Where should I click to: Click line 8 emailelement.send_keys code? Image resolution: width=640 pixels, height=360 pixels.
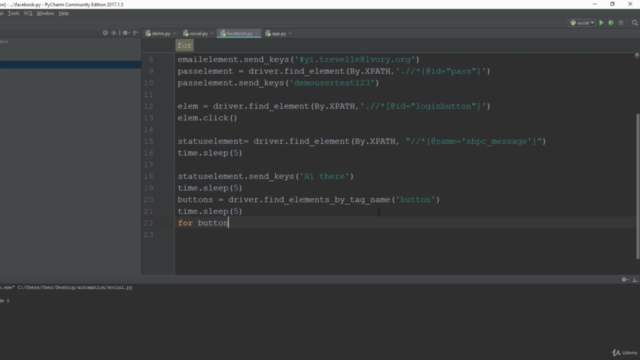(298, 60)
